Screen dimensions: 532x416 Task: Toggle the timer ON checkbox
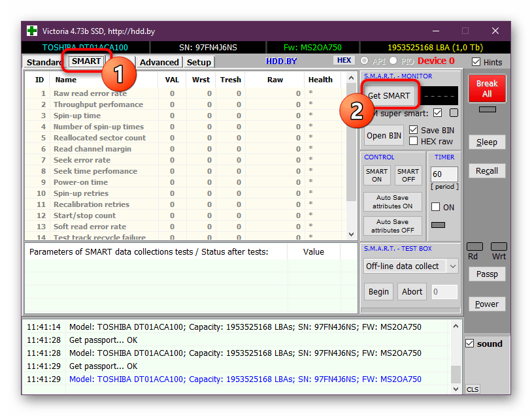pyautogui.click(x=436, y=207)
